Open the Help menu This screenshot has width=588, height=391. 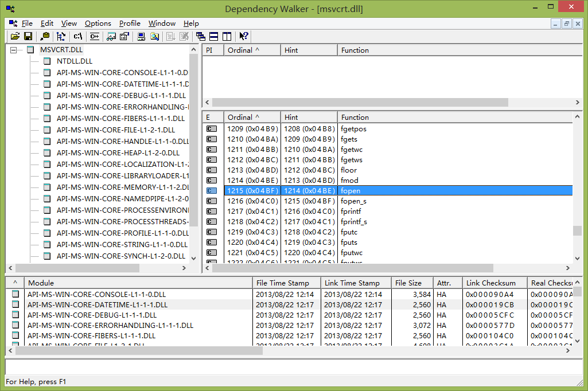191,24
